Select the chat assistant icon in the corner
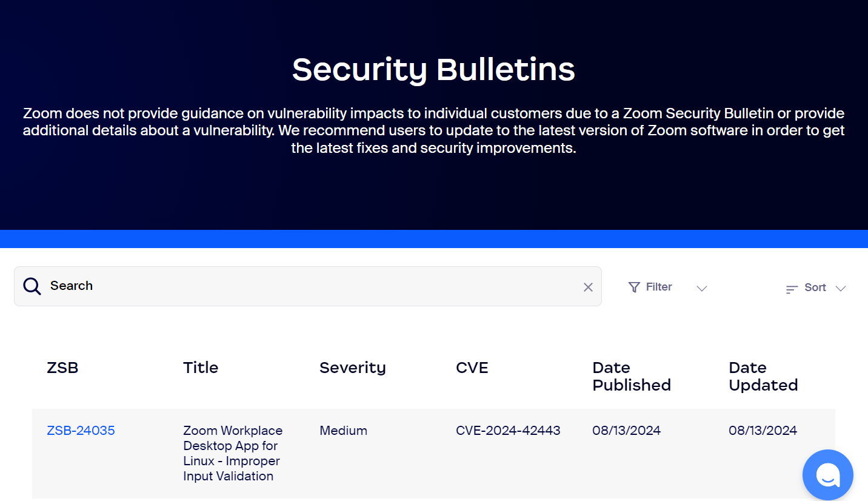This screenshot has height=501, width=868. [827, 475]
